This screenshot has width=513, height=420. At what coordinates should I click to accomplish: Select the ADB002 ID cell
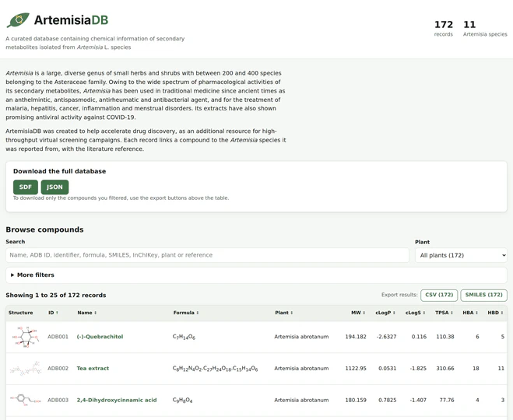(x=58, y=369)
